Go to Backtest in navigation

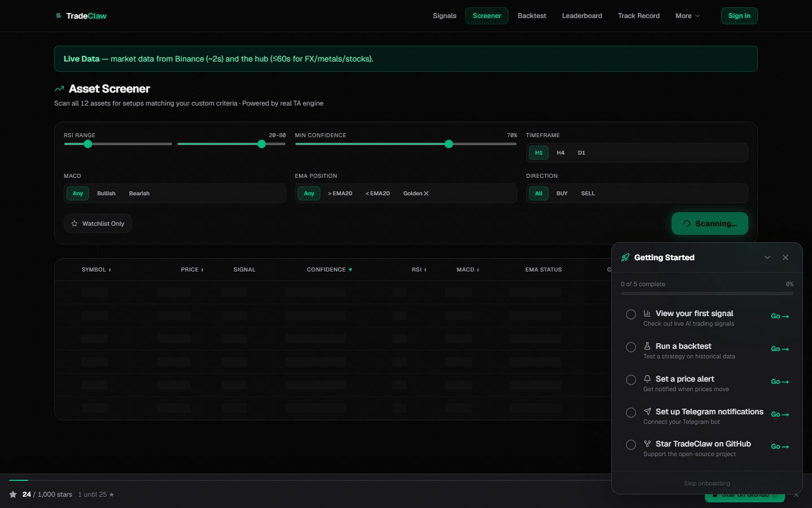tap(532, 16)
